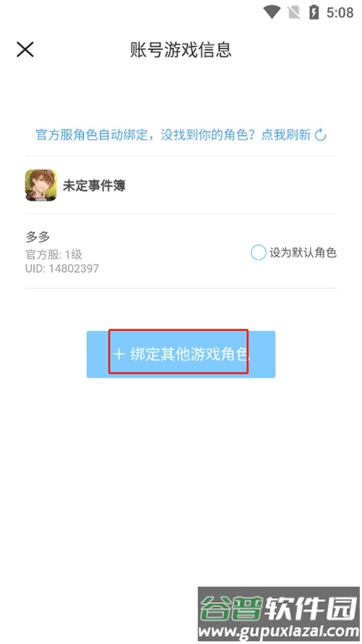Tap the 官方服: 1级 server info
The image size is (362, 644).
(x=54, y=255)
